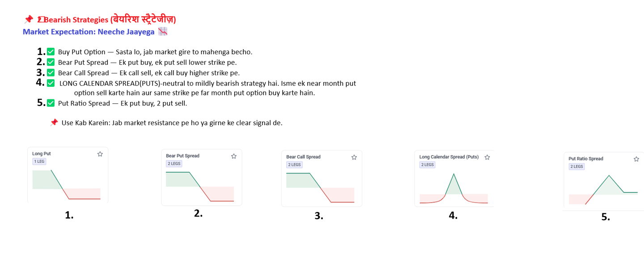Favorite the Bear Call Spread card
The height and width of the screenshot is (280, 644).
[x=354, y=157]
